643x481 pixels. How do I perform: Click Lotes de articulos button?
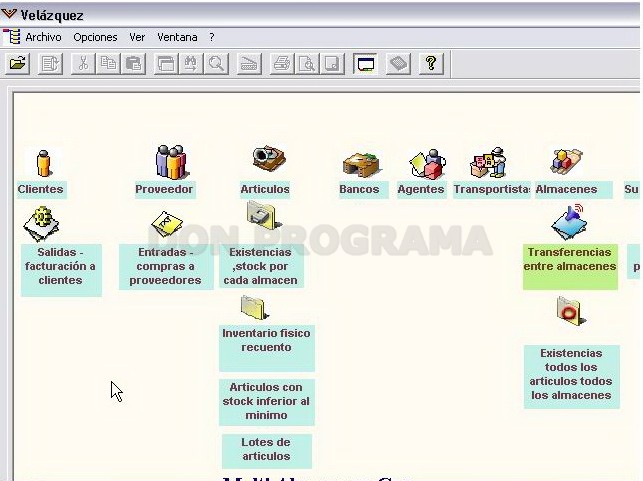click(267, 451)
